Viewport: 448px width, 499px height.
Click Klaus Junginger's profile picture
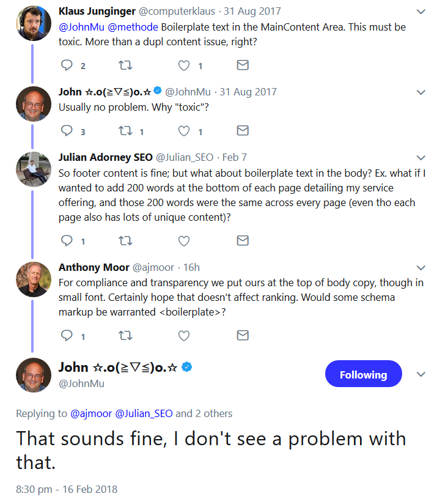pos(34,23)
